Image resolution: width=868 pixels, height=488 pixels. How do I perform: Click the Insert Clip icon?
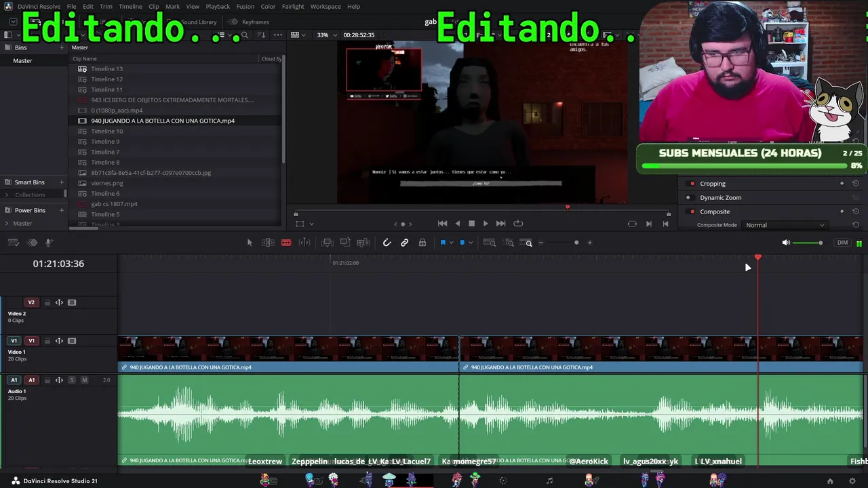pyautogui.click(x=327, y=243)
